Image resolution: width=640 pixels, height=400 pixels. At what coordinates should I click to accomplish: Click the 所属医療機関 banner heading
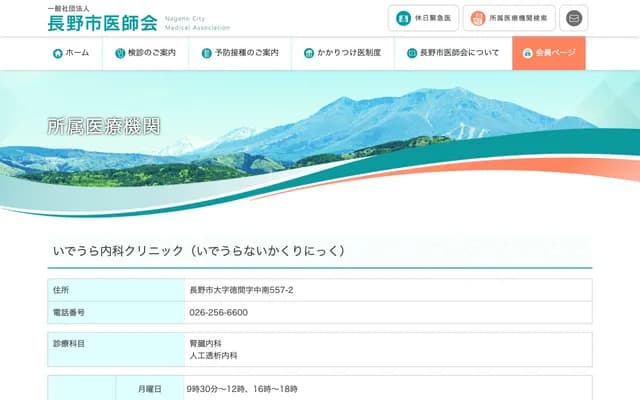[x=104, y=126]
